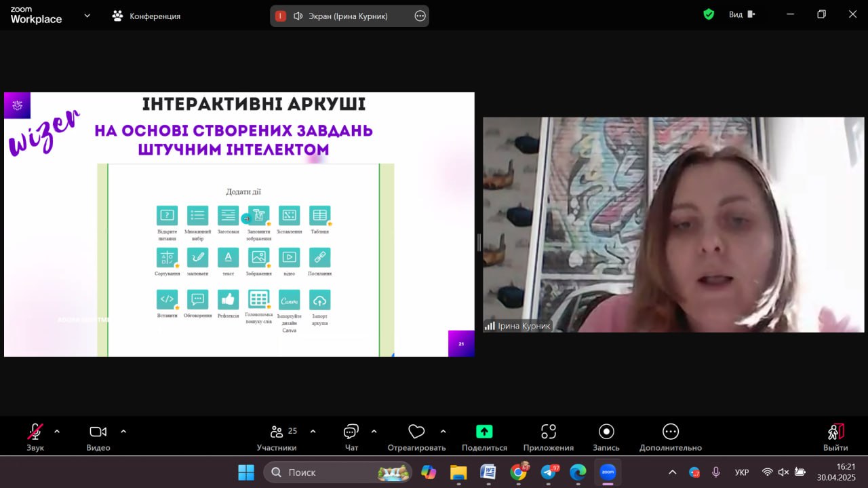Click the Отреагировать heart reaction icon
Image resolution: width=868 pixels, height=488 pixels.
pyautogui.click(x=416, y=432)
